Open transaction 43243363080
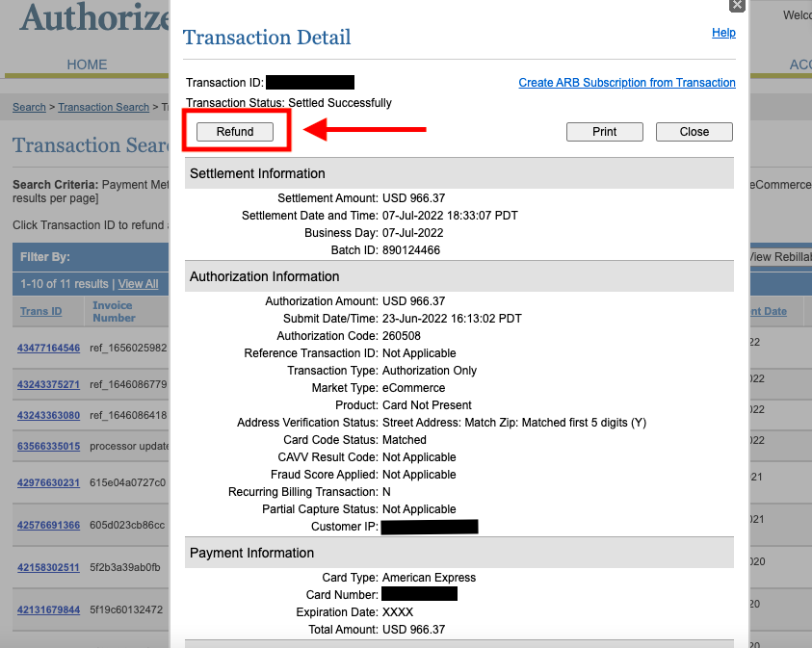812x648 pixels. click(48, 415)
